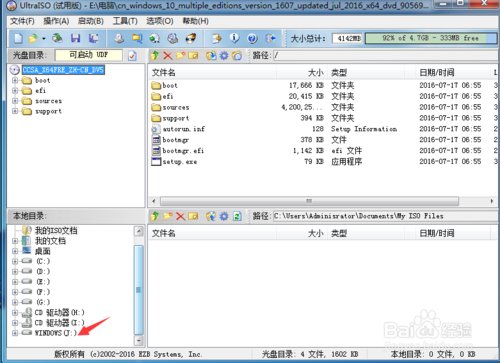Click the 92% of 4.7GB capacity bar

(431, 38)
